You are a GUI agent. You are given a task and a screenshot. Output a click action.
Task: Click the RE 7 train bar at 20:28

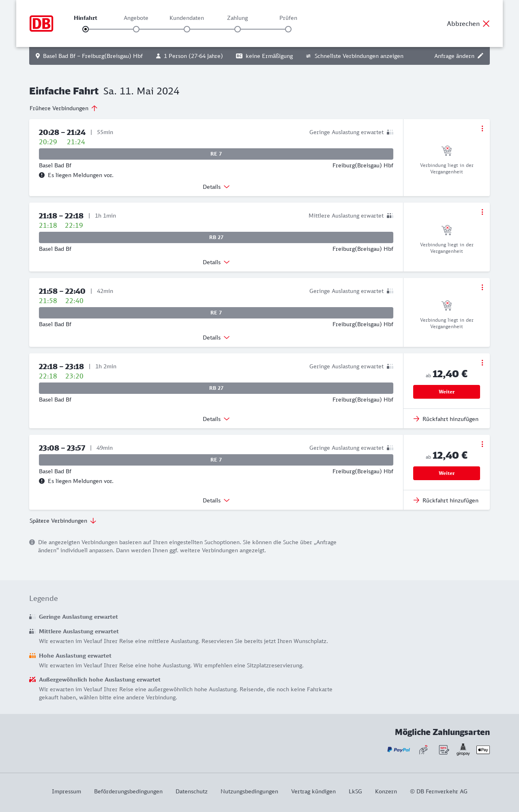216,154
